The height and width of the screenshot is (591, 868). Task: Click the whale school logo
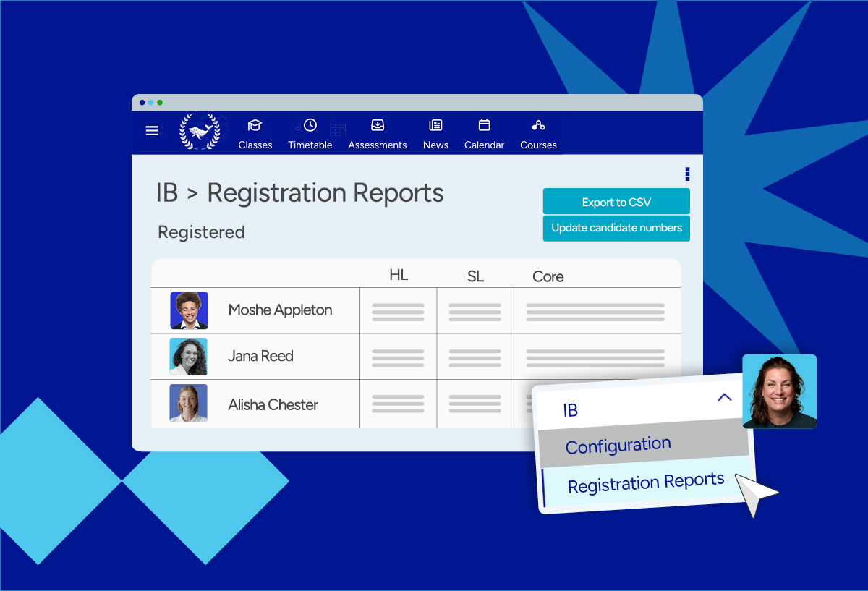(x=199, y=132)
